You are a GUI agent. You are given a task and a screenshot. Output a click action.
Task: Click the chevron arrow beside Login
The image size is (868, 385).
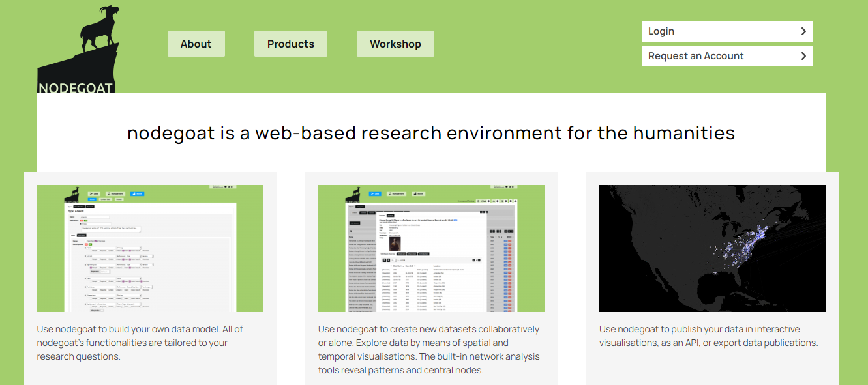click(x=803, y=31)
